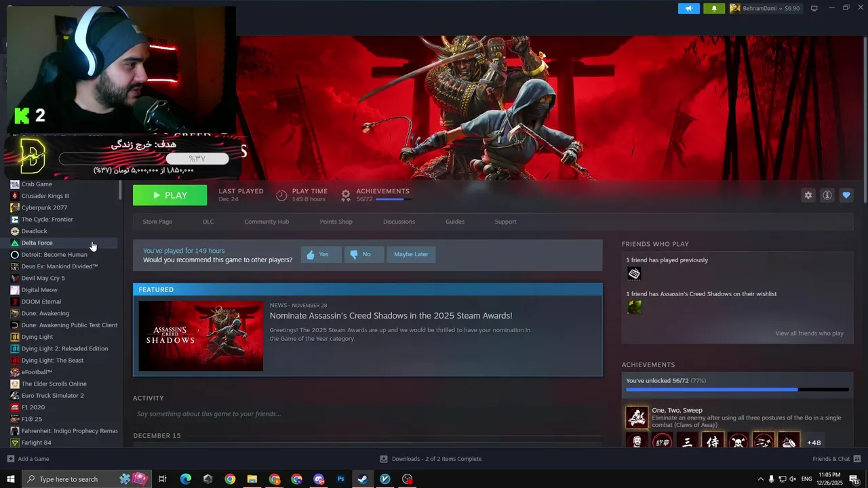Screen dimensions: 868x488
Task: Click the friend avatar who played previously
Action: point(634,274)
